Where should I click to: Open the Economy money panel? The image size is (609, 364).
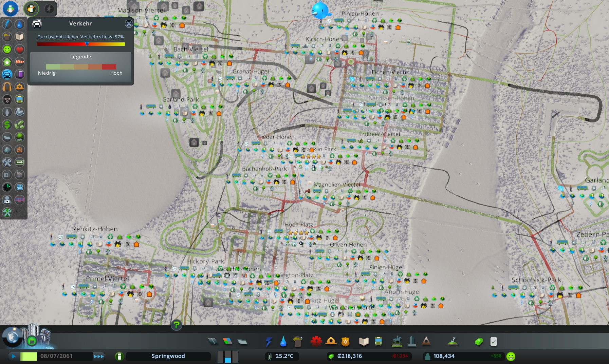pyautogui.click(x=479, y=341)
